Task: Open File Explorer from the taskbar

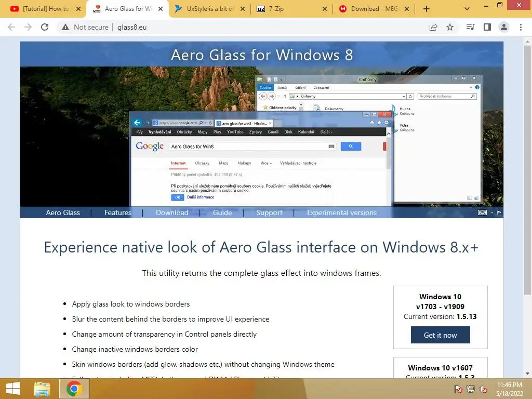Action: coord(42,389)
